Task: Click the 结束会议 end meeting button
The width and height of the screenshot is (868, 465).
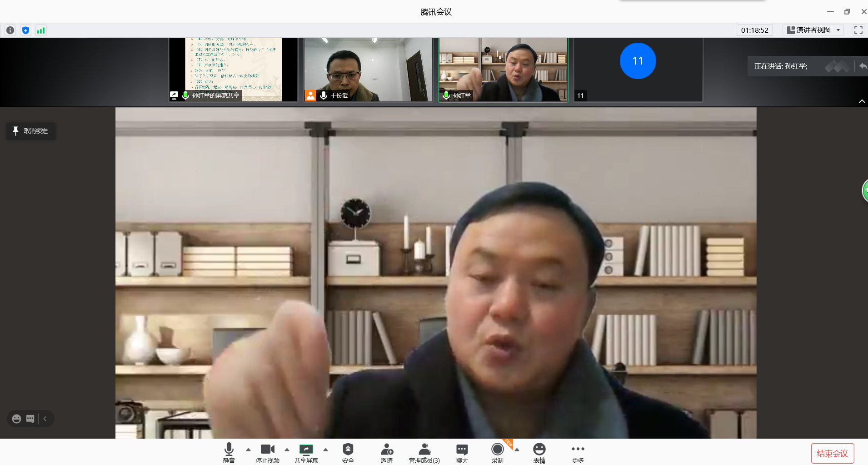Action: [832, 453]
